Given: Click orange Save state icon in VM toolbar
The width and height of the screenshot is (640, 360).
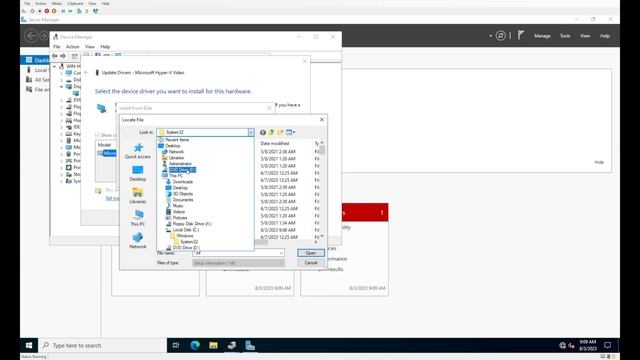Looking at the screenshot, I should [x=54, y=11].
